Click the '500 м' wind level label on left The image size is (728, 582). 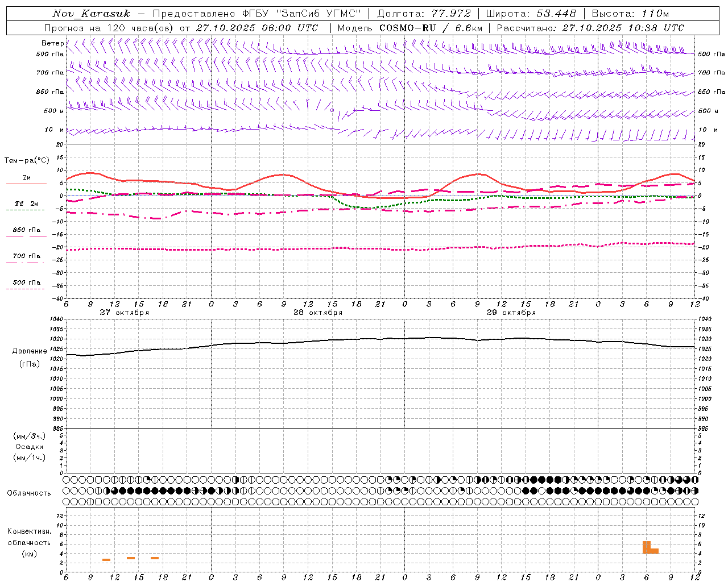click(x=54, y=111)
